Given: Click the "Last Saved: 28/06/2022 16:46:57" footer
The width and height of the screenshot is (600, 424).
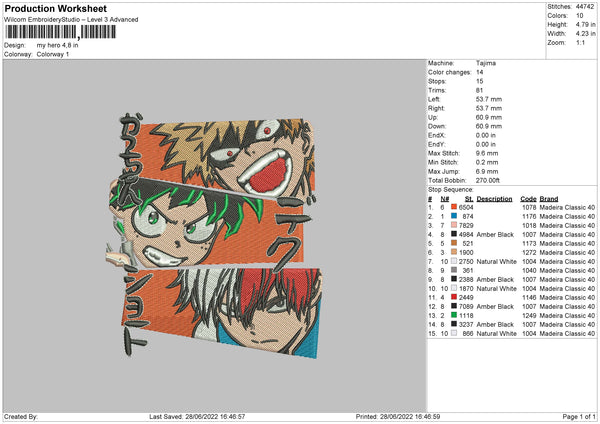Looking at the screenshot, I should [197, 416].
